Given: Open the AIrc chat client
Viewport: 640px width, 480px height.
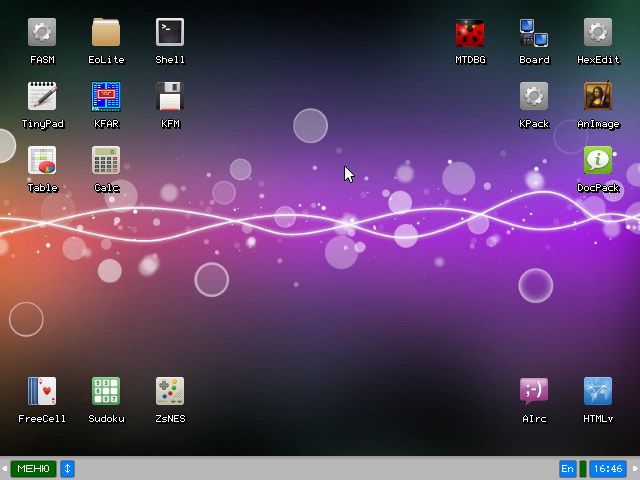Looking at the screenshot, I should 534,391.
